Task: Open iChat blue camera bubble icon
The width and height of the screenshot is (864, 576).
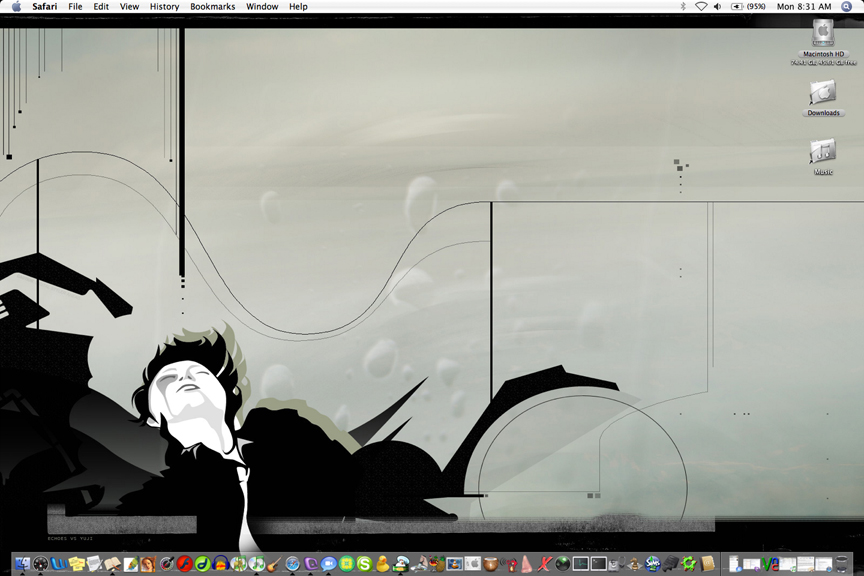Action: pos(328,564)
